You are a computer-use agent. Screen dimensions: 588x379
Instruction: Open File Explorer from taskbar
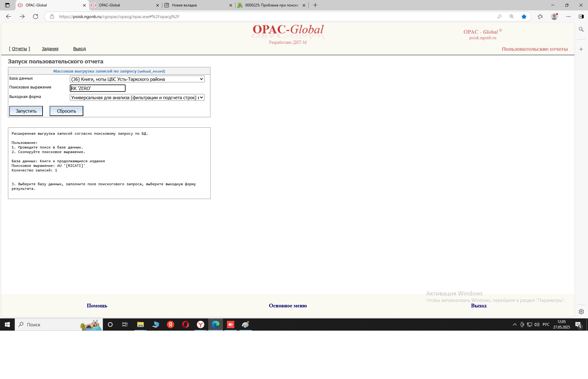pyautogui.click(x=140, y=325)
